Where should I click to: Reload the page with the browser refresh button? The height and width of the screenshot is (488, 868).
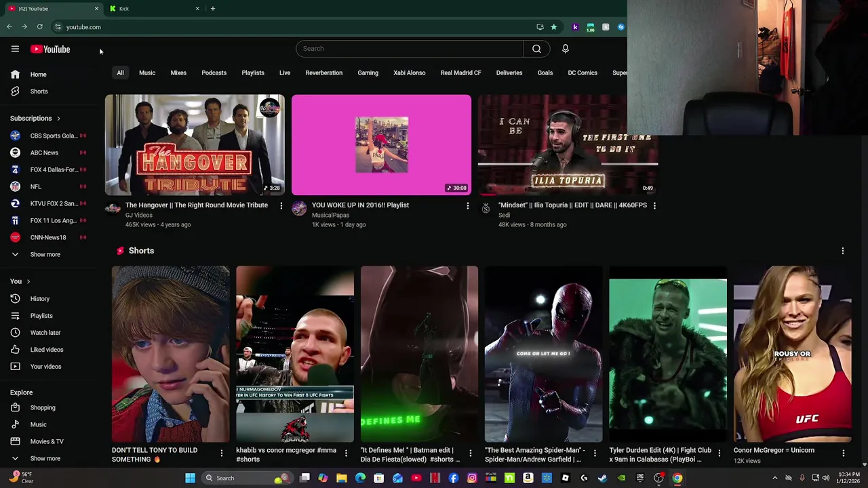coord(39,27)
